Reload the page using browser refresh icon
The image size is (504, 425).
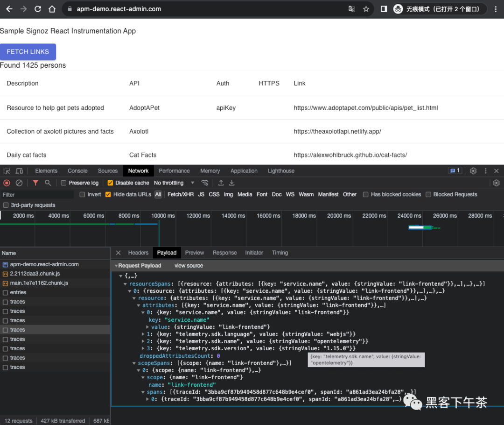point(38,9)
